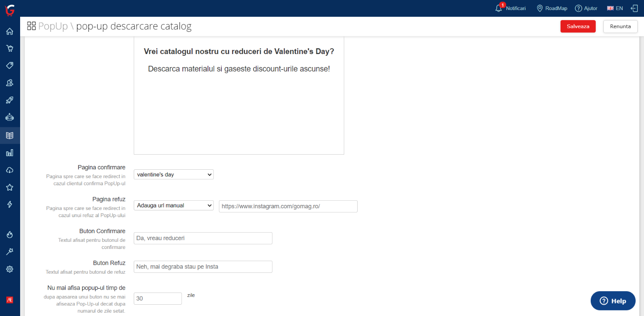Click the red Salveaza button
Screen dimensions: 644x316
[x=578, y=26]
